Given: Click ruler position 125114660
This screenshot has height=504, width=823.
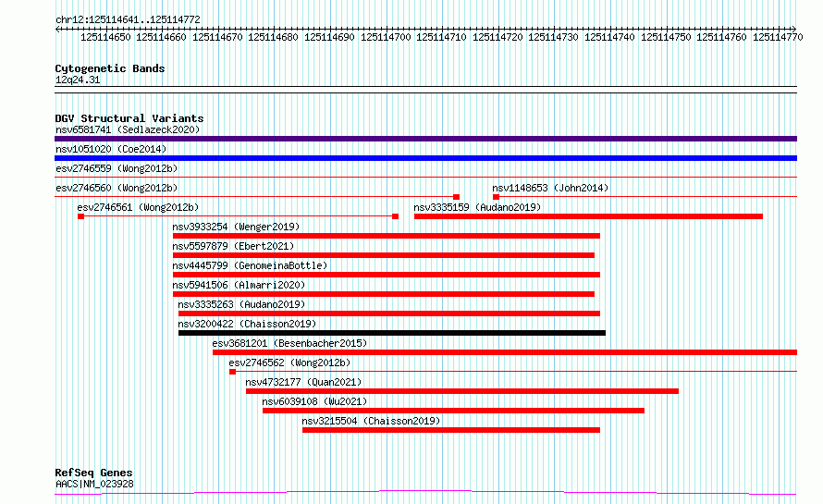Looking at the screenshot, I should pyautogui.click(x=161, y=37).
